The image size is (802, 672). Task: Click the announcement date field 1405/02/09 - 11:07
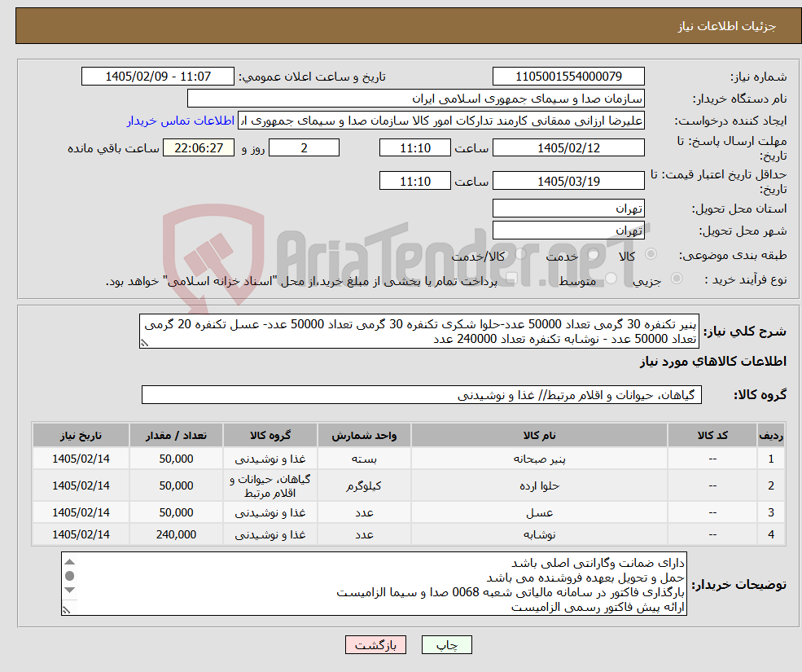click(157, 77)
